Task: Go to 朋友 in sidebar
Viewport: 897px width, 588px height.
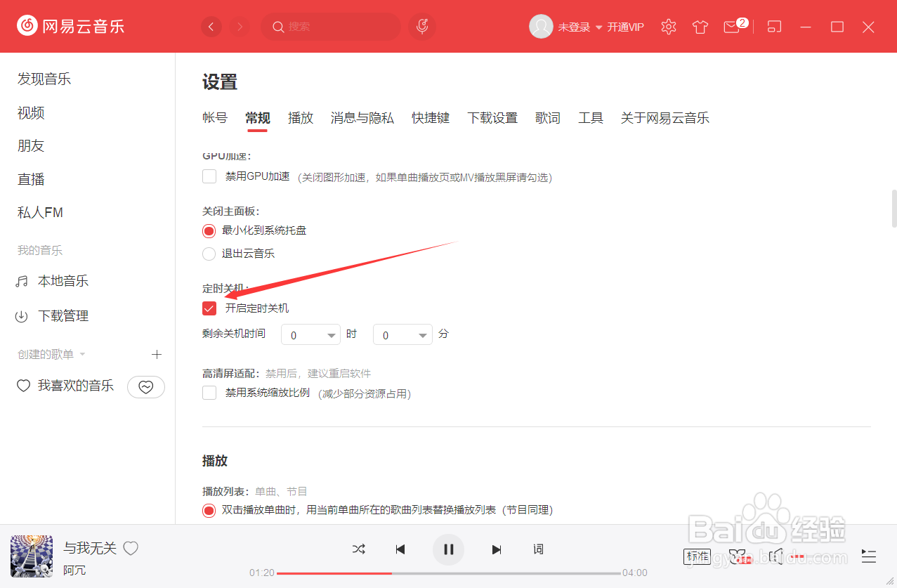Action: pos(31,145)
